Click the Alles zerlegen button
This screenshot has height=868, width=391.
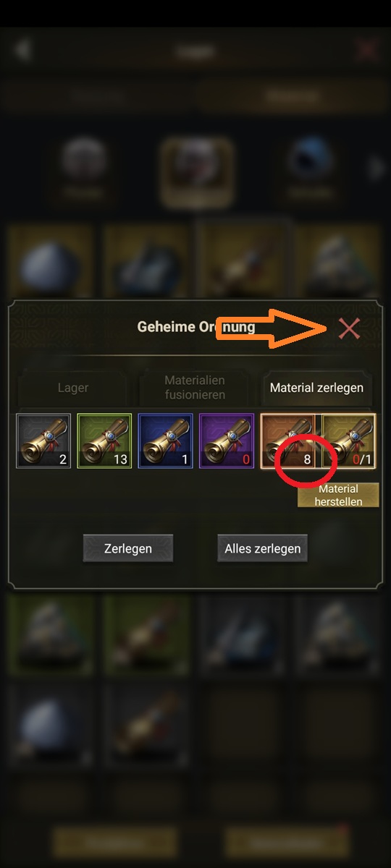[262, 548]
